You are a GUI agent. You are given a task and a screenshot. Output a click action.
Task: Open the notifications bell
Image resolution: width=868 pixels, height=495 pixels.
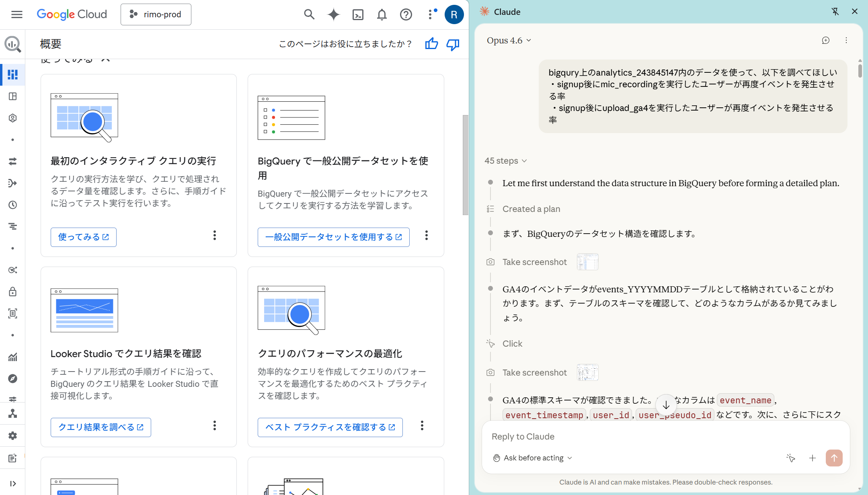click(x=382, y=15)
